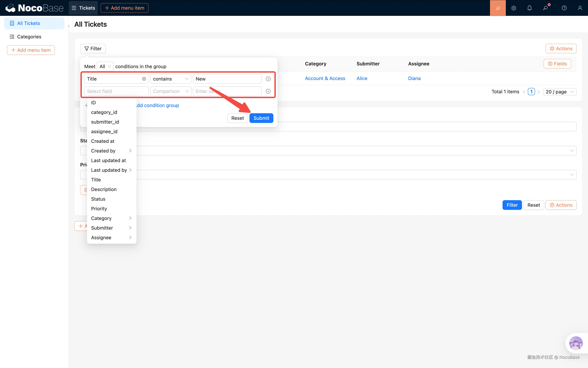Click the New value input field
588x368 pixels.
pos(227,79)
